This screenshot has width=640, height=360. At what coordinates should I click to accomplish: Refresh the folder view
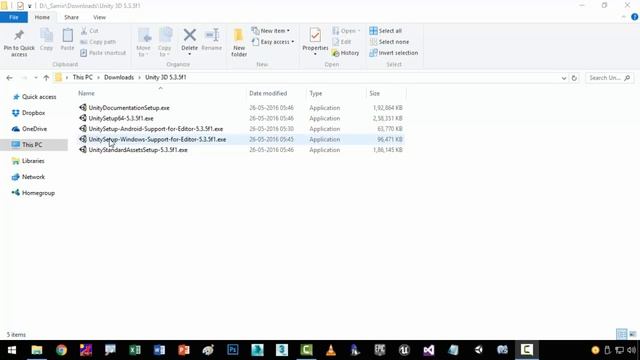[x=574, y=78]
